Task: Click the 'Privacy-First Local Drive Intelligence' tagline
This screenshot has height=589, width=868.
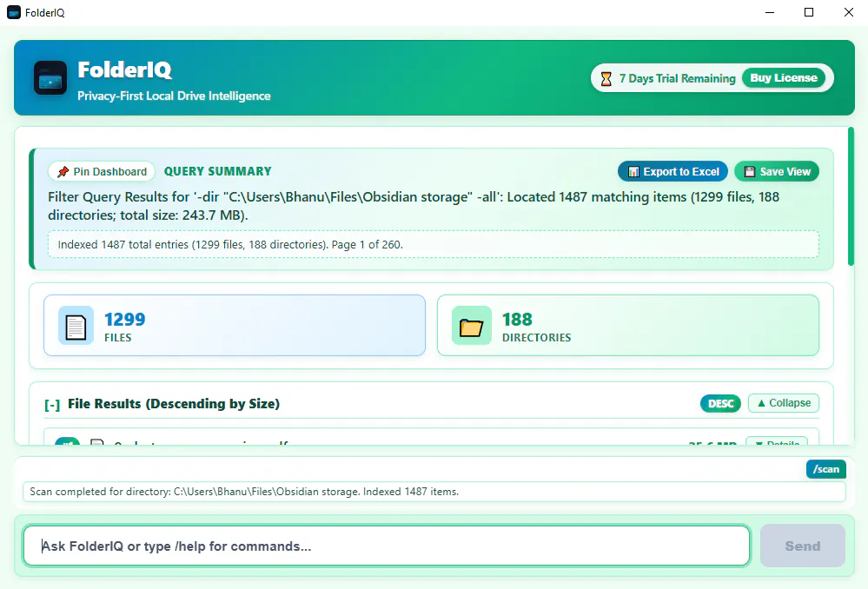Action: pos(174,96)
